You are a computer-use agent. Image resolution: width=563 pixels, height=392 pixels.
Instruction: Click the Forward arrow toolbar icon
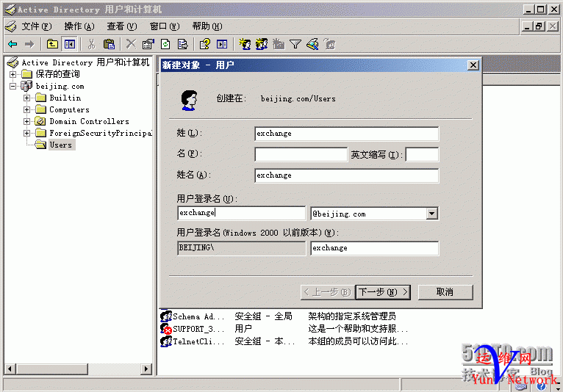(x=29, y=44)
